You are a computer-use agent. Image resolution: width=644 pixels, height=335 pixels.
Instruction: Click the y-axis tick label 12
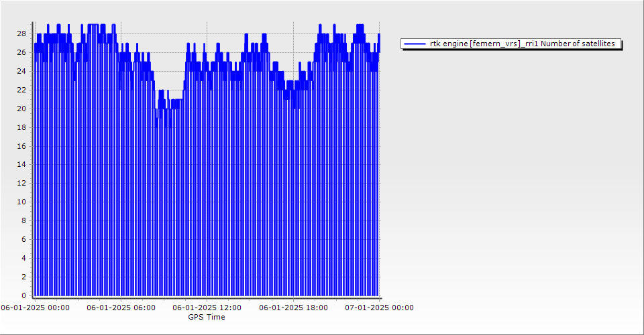21,183
